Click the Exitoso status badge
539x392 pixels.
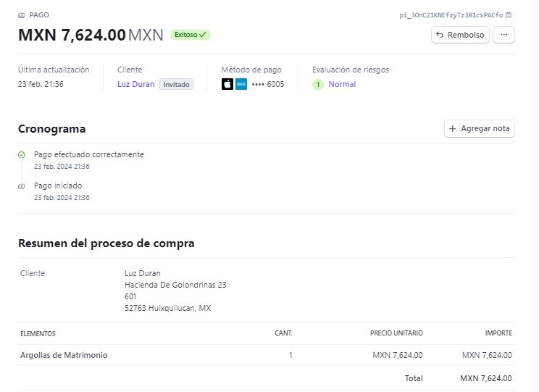pos(190,35)
